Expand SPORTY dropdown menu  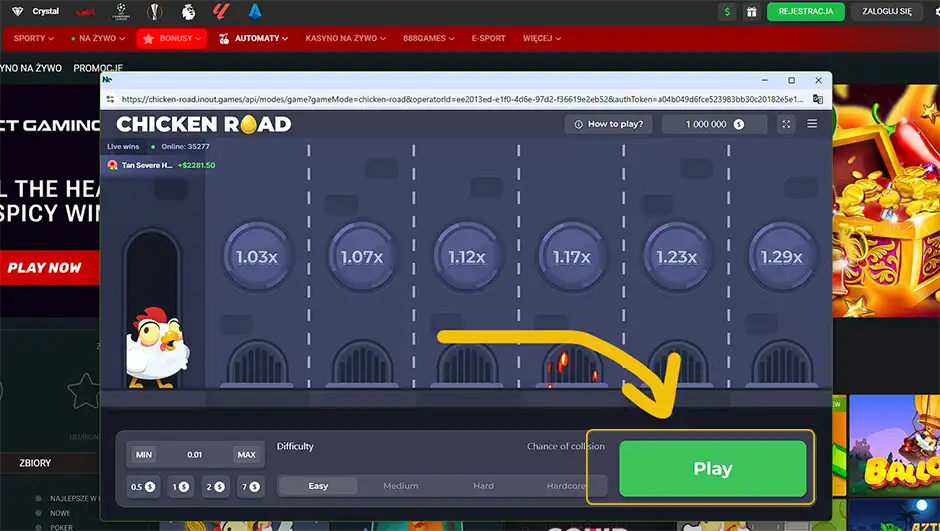(x=34, y=38)
